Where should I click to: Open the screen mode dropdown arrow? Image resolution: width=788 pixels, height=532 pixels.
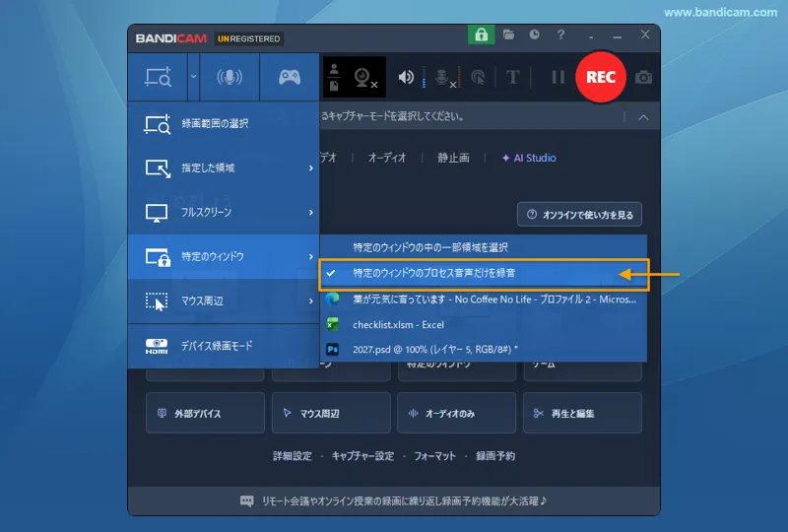pos(193,77)
